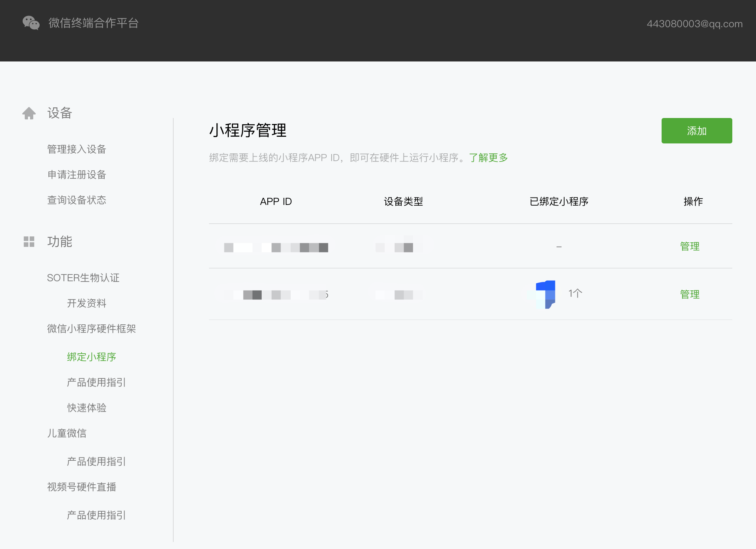
Task: Click 管理 link for first APP ID row
Action: 690,246
